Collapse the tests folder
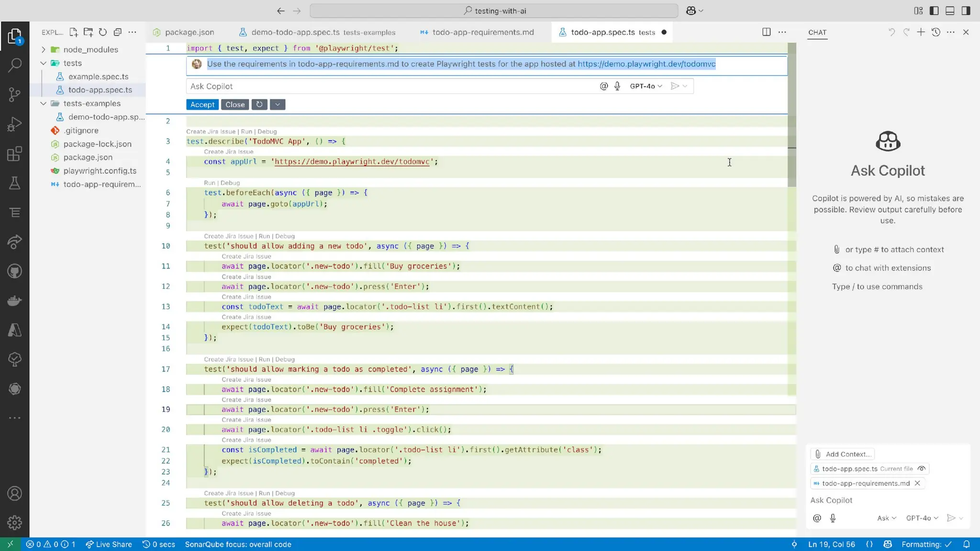This screenshot has width=980, height=551. tap(43, 63)
